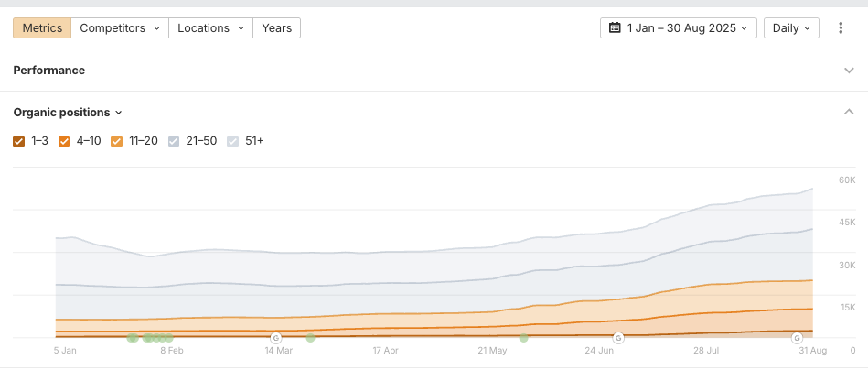Click the green dot marker after 21 May

[x=524, y=338]
